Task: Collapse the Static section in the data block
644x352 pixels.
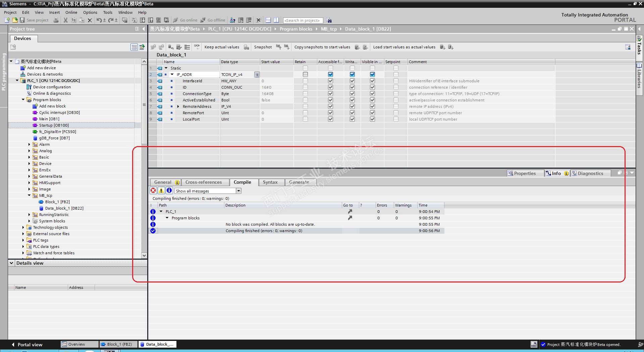Action: [166, 68]
